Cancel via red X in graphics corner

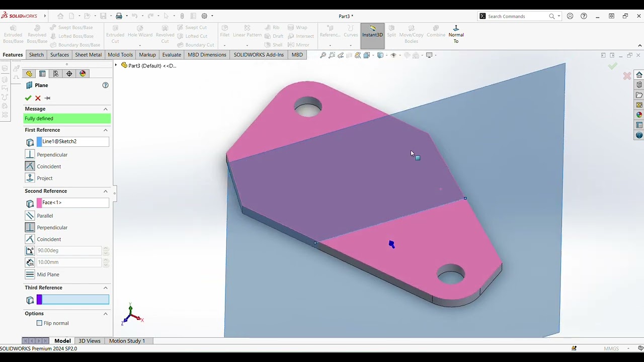click(627, 76)
